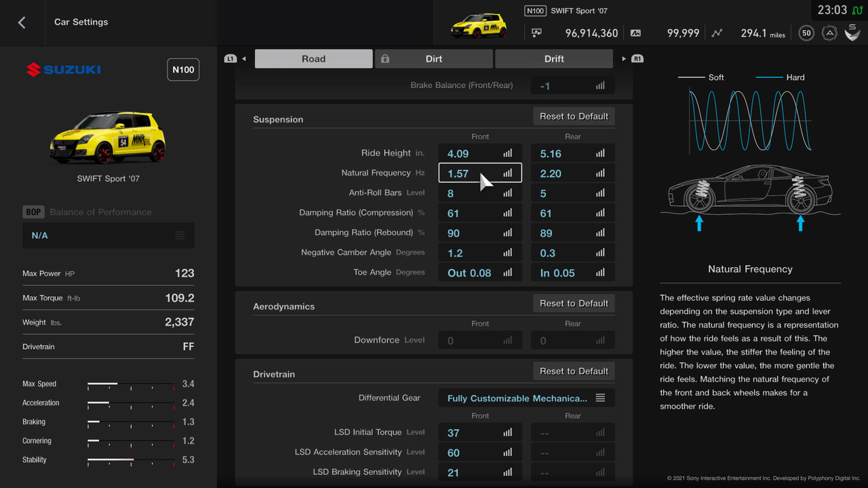
Task: Switch to the Drift settings tab
Action: (554, 59)
